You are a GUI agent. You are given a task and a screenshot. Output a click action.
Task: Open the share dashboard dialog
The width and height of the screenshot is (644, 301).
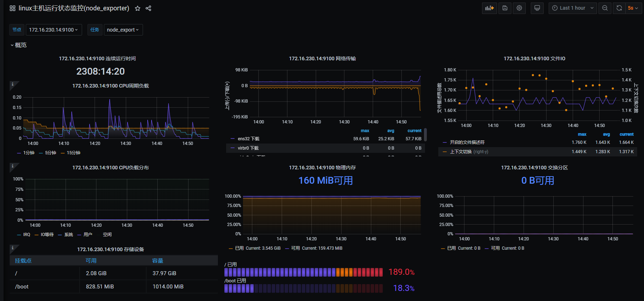148,8
